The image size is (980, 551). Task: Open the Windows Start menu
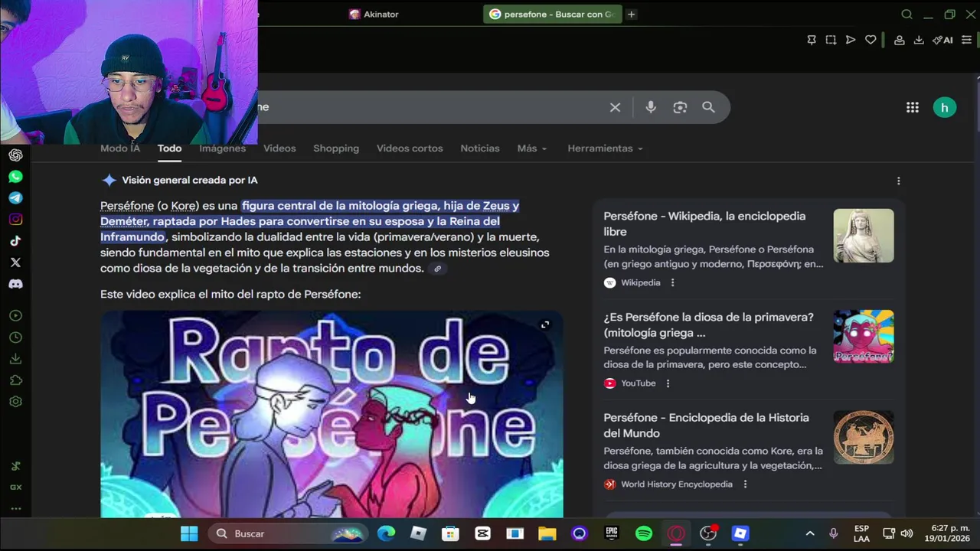(189, 533)
